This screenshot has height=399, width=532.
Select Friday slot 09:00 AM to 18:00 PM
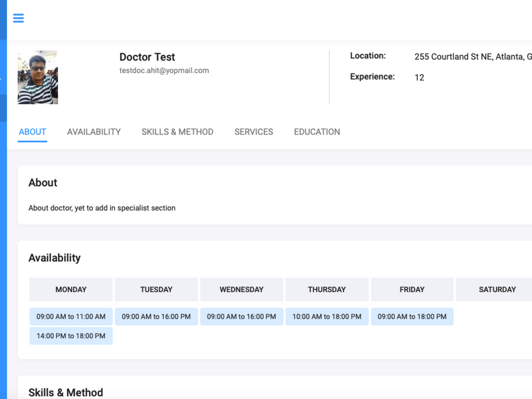tap(412, 317)
